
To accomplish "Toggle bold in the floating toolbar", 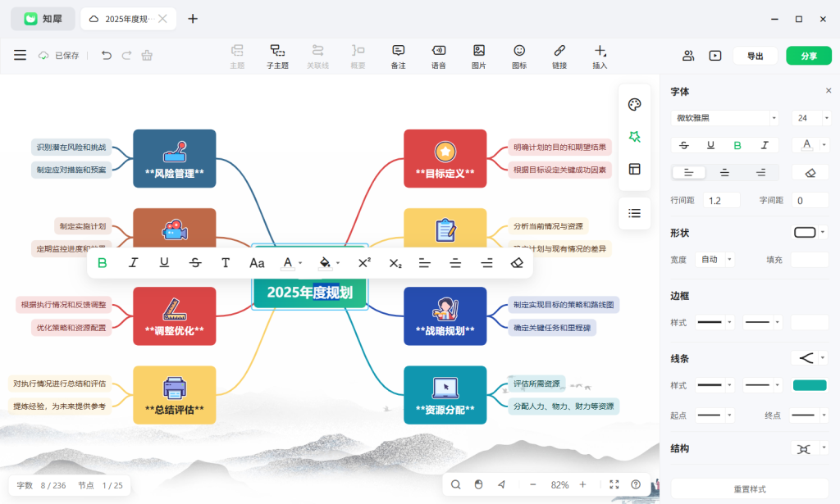I will [x=103, y=263].
